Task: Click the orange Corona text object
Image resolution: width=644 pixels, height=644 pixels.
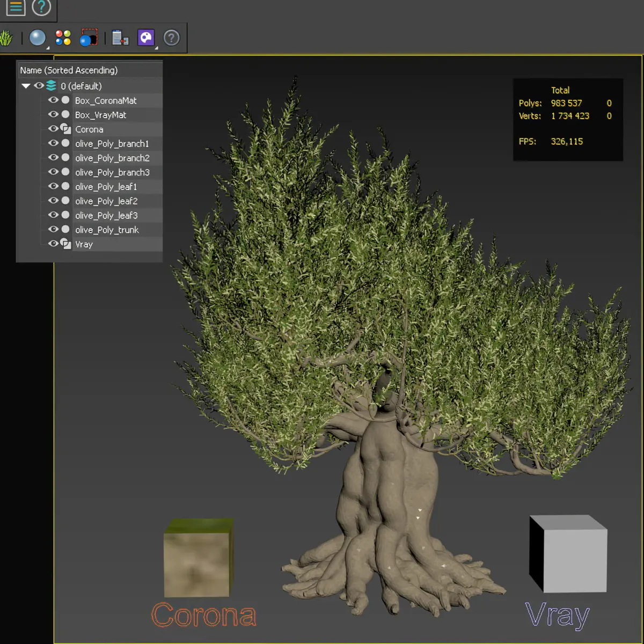Action: point(204,615)
